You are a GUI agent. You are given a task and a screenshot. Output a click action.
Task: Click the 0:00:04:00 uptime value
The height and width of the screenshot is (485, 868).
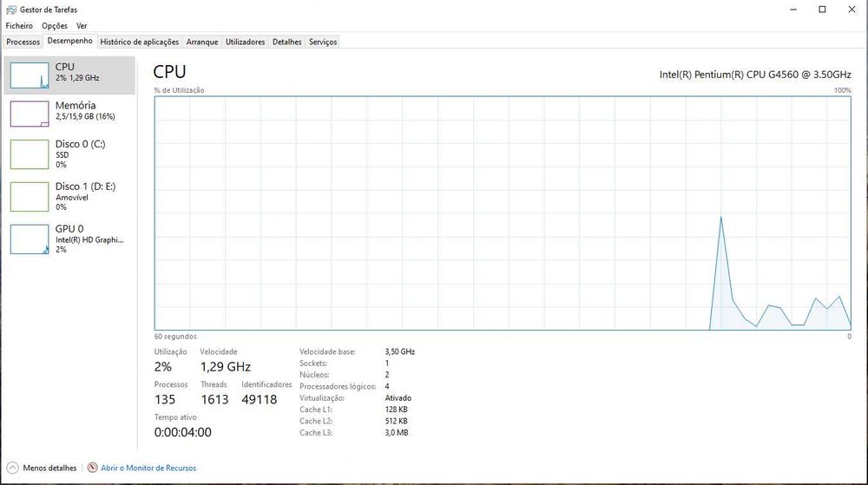tap(182, 432)
